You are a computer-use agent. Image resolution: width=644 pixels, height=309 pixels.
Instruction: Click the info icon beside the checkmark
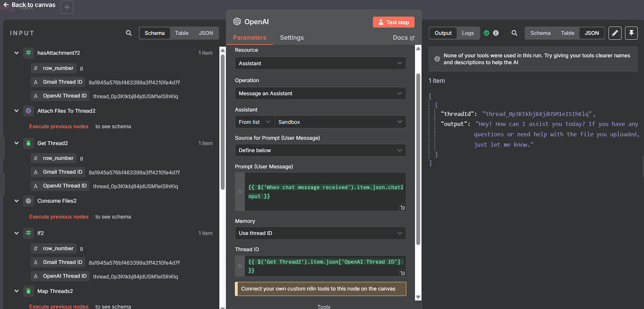[496, 33]
